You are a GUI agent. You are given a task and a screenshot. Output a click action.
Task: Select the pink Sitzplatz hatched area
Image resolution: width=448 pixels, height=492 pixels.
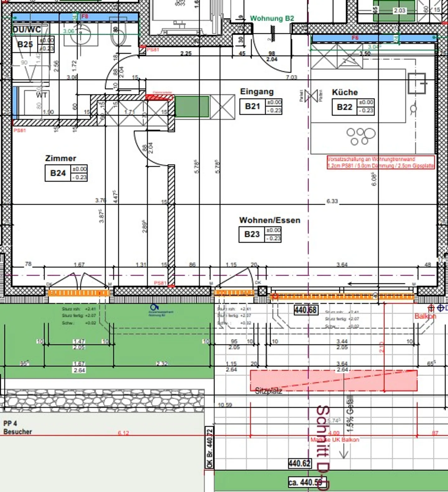(334, 381)
